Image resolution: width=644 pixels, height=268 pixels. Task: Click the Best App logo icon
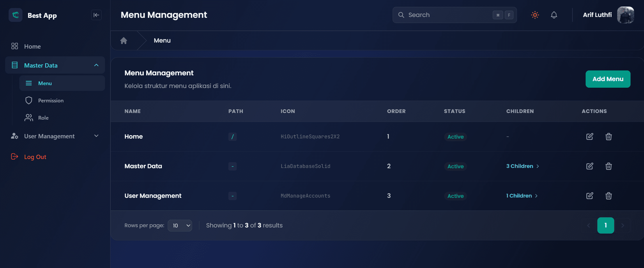[15, 15]
